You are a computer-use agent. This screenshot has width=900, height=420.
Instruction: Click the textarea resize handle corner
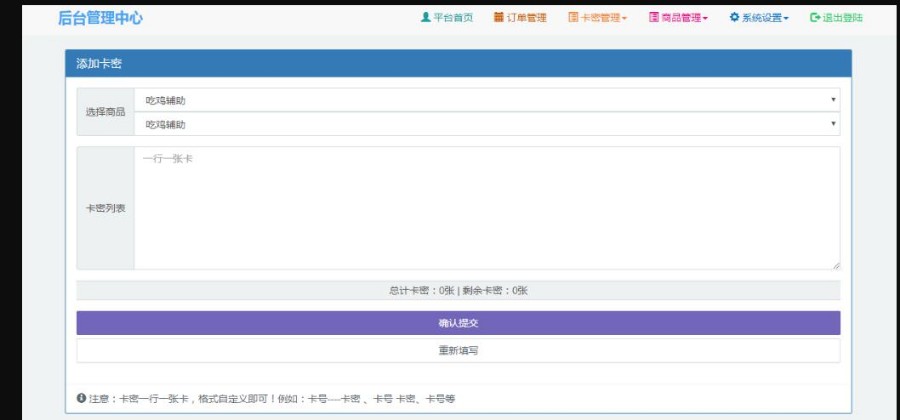point(836,266)
